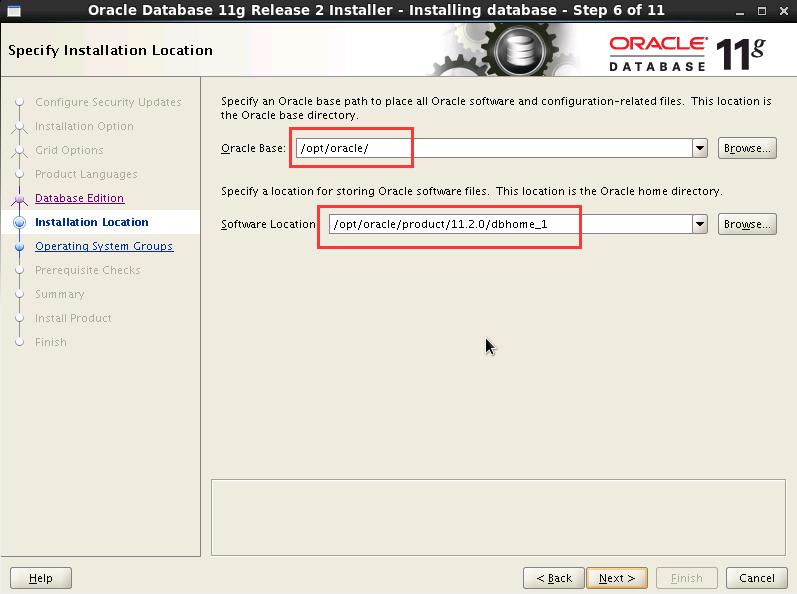
Task: Open the Software Location dropdown arrow
Action: coord(700,224)
